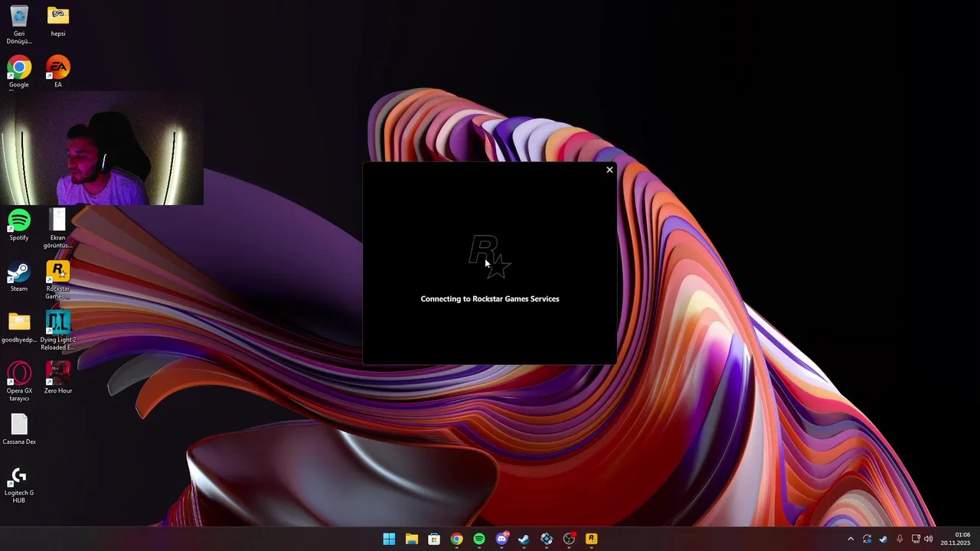Open Spotify from the taskbar
Image resolution: width=980 pixels, height=551 pixels.
coord(479,539)
